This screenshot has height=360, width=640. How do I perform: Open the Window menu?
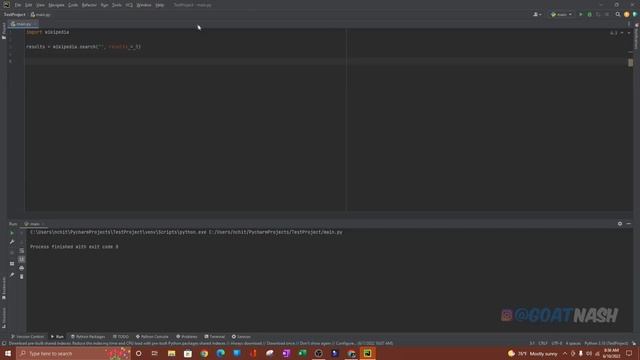click(x=144, y=5)
